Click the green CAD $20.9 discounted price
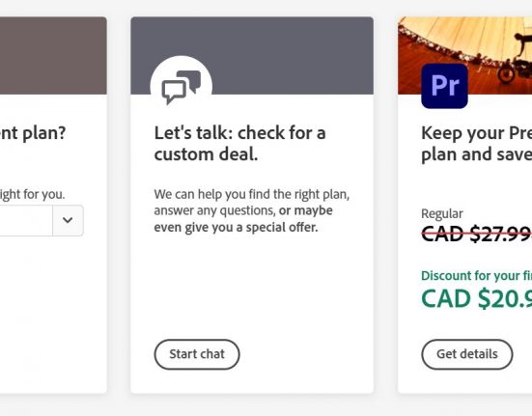 click(476, 298)
